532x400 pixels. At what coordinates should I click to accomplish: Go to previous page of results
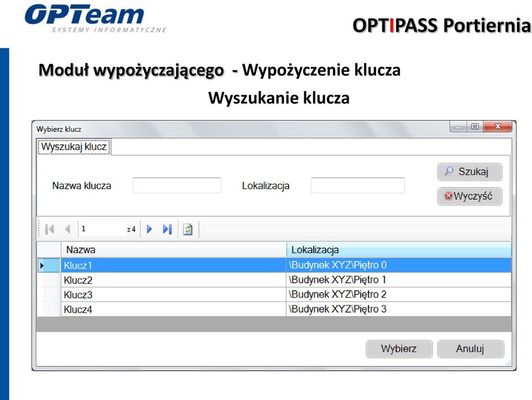pos(68,229)
